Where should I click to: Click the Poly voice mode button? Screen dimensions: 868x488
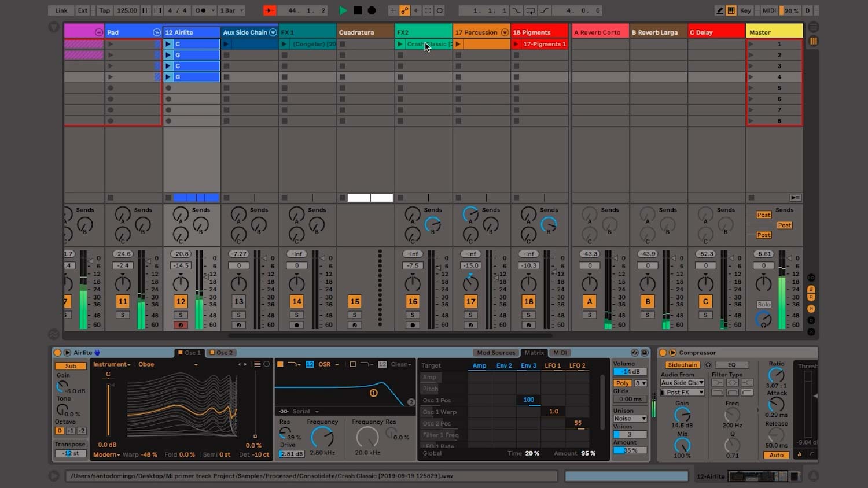pyautogui.click(x=623, y=383)
